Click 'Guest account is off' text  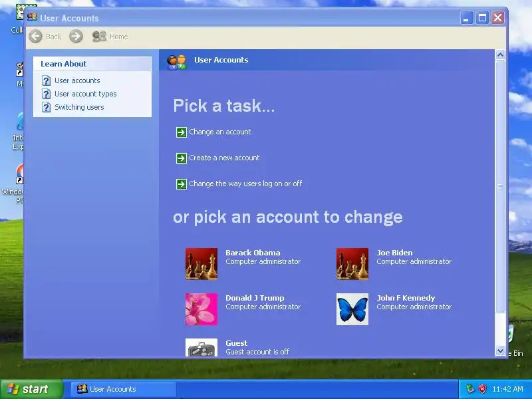click(x=257, y=352)
